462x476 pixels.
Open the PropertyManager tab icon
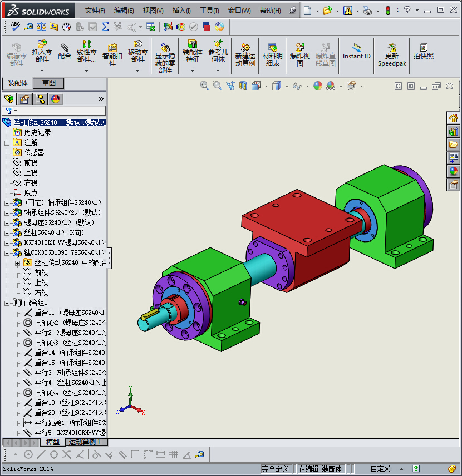click(x=24, y=99)
